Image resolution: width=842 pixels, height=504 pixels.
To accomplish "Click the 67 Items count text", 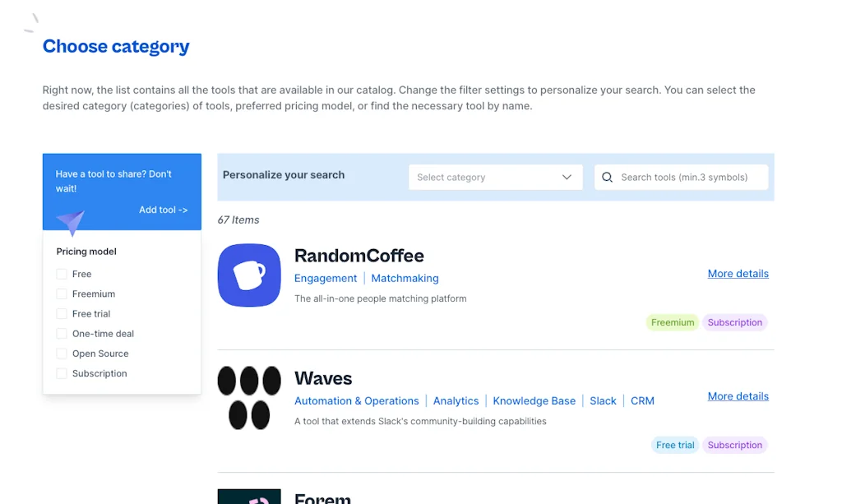I will coord(238,220).
